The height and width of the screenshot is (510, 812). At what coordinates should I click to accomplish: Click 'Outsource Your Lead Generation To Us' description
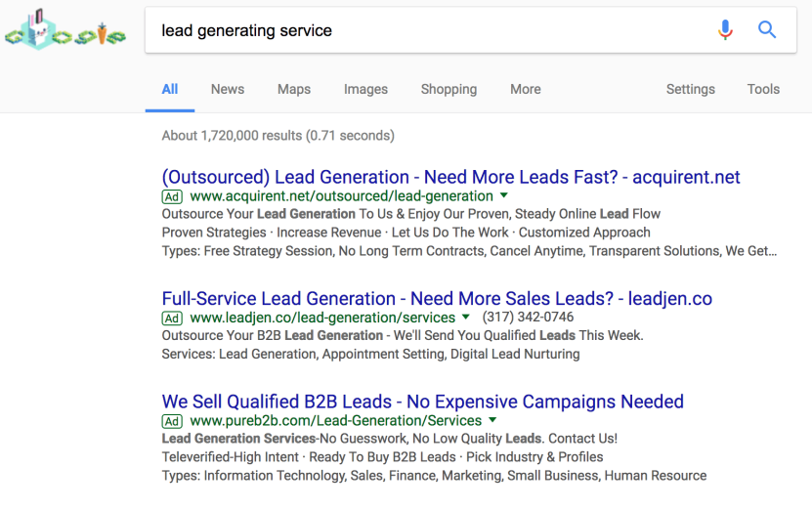click(411, 214)
